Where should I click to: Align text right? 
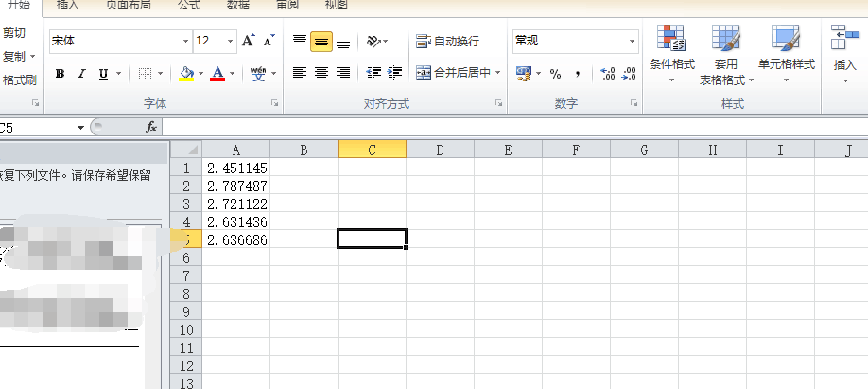point(343,73)
